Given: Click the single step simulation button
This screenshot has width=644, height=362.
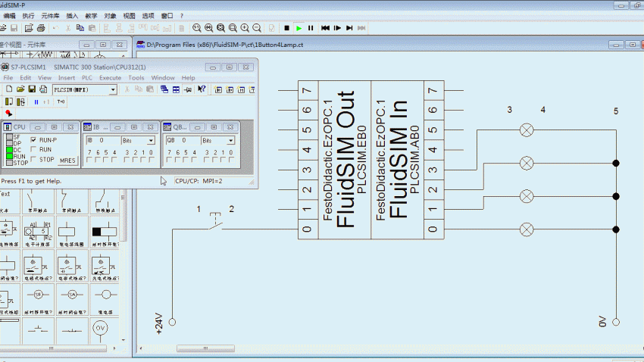Looking at the screenshot, I should [337, 28].
